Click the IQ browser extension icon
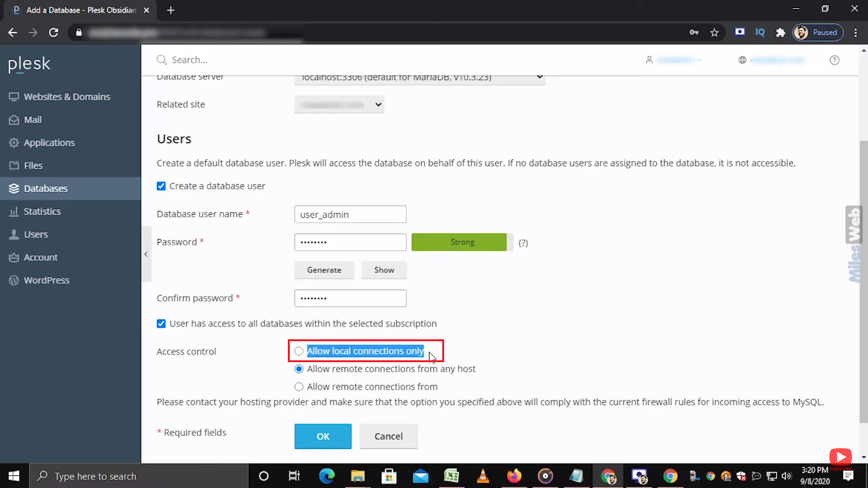The width and height of the screenshot is (868, 488). (x=760, y=32)
